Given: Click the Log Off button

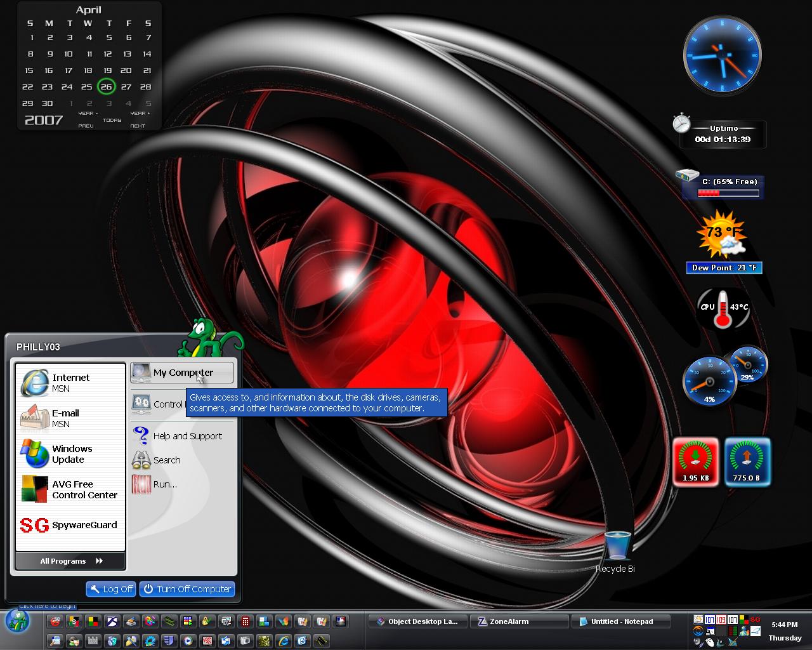Looking at the screenshot, I should [110, 589].
